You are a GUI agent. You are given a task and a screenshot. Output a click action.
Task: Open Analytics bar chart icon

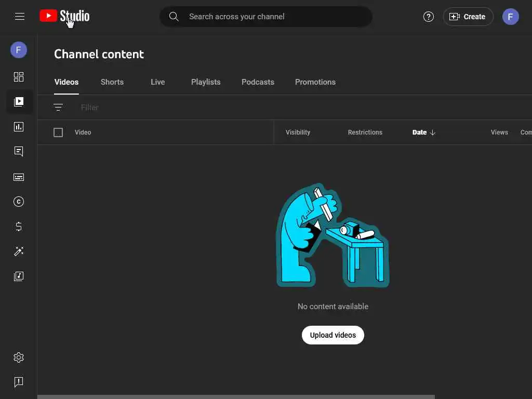coord(19,127)
